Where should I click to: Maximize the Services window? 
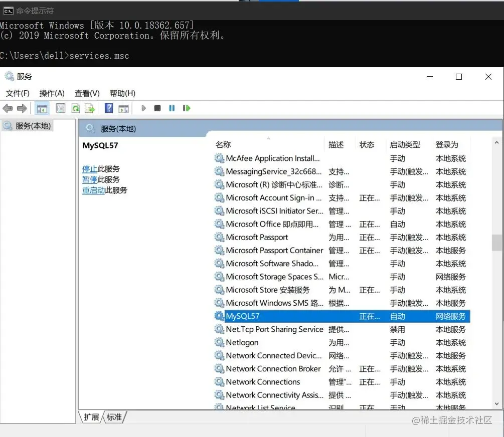tap(459, 77)
